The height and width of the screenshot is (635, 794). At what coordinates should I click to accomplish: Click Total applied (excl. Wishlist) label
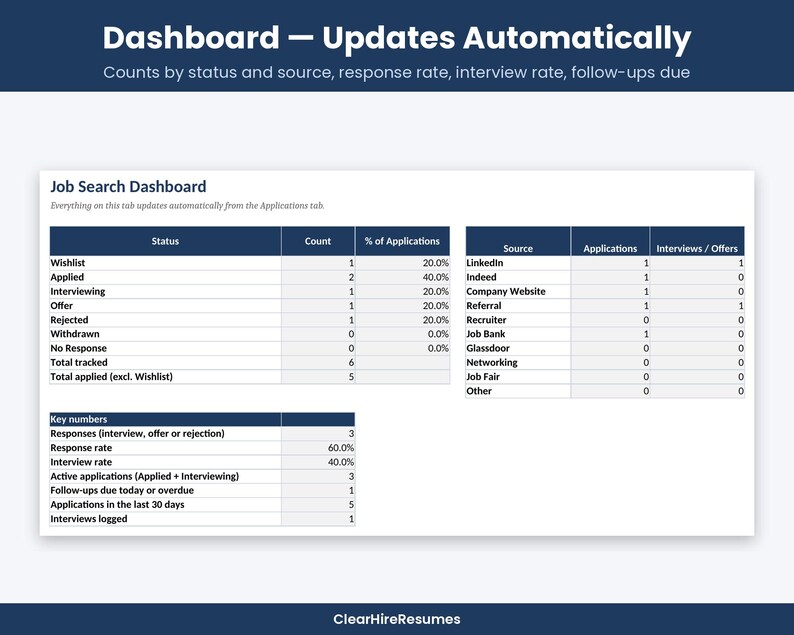tap(111, 376)
